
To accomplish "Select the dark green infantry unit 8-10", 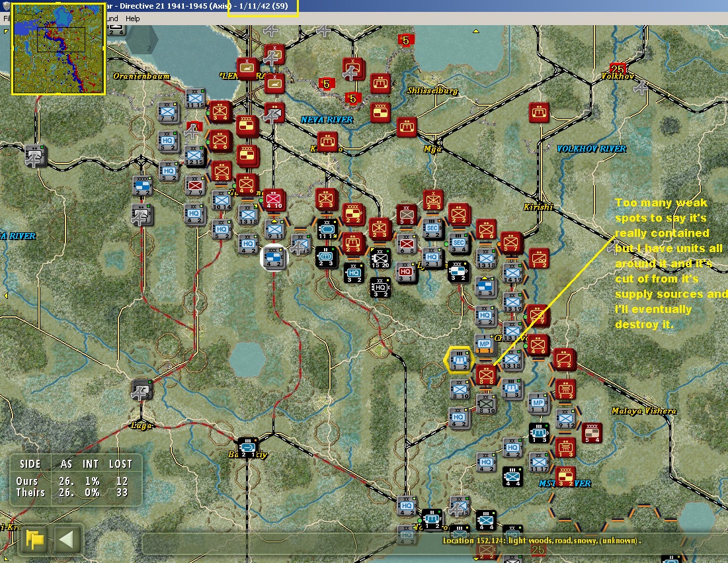I will [x=486, y=404].
